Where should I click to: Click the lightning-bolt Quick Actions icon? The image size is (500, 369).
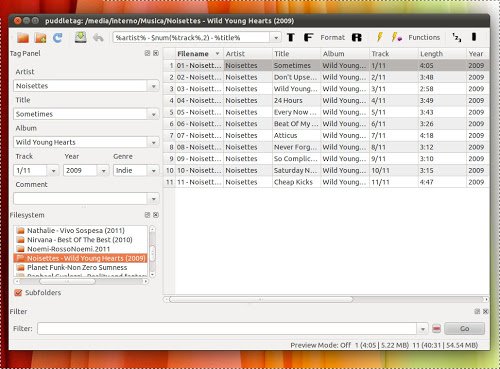379,37
